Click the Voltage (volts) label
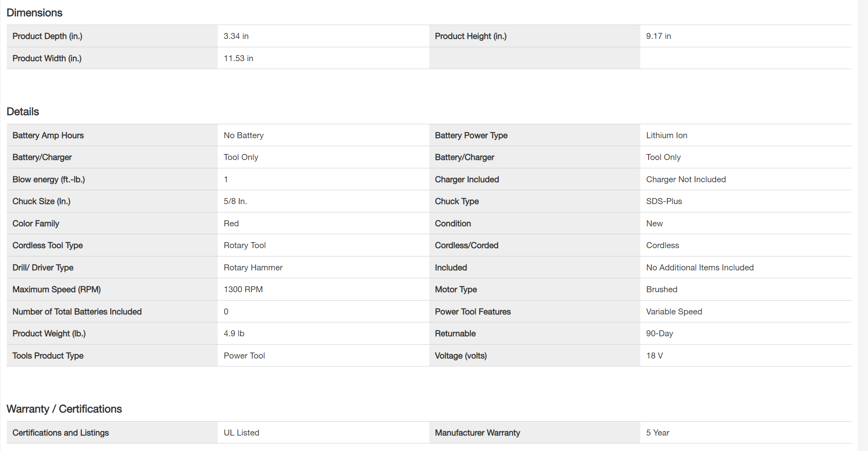The width and height of the screenshot is (868, 451). 461,356
